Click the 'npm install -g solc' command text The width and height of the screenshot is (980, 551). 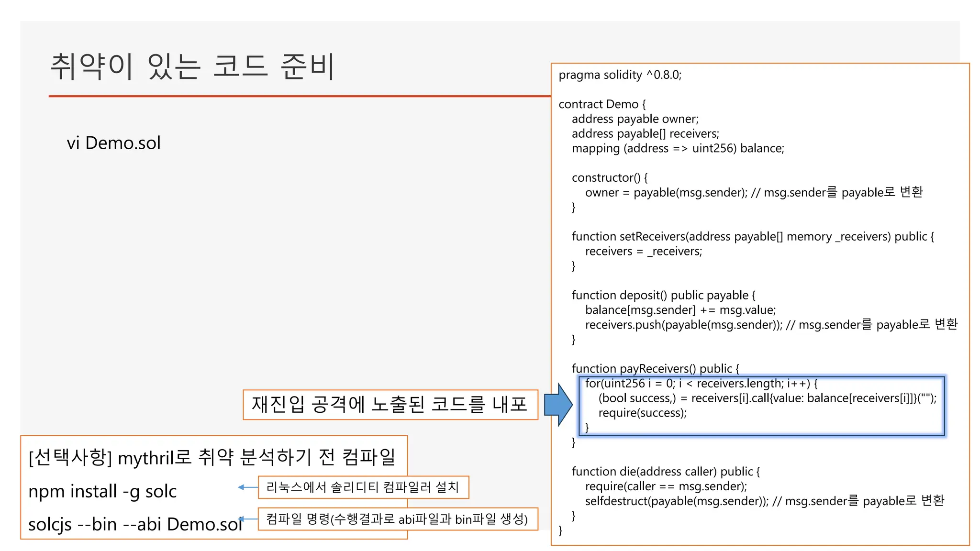click(x=102, y=491)
